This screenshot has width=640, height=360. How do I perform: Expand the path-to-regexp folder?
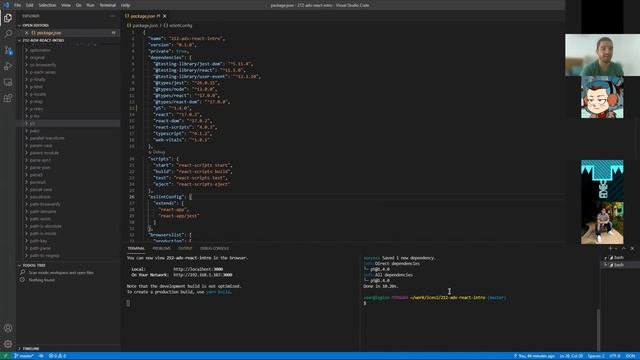44,256
